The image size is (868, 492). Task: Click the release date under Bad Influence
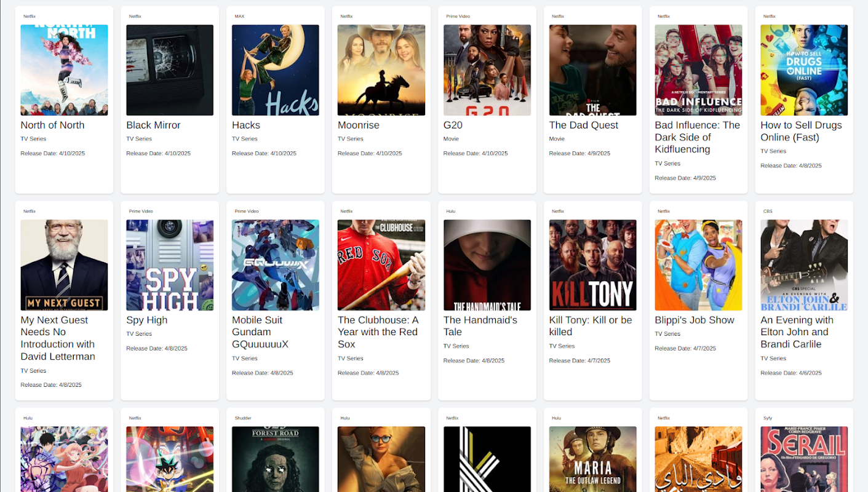pos(686,178)
